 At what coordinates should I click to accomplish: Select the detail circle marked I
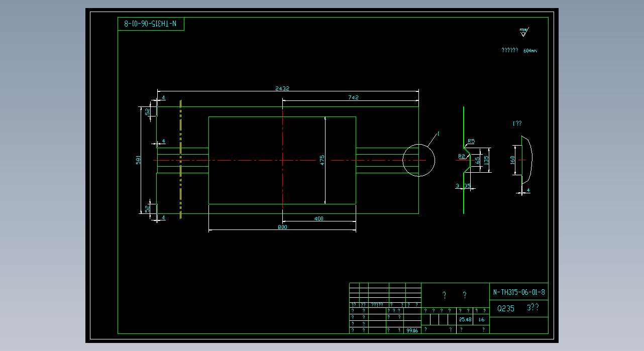[418, 160]
